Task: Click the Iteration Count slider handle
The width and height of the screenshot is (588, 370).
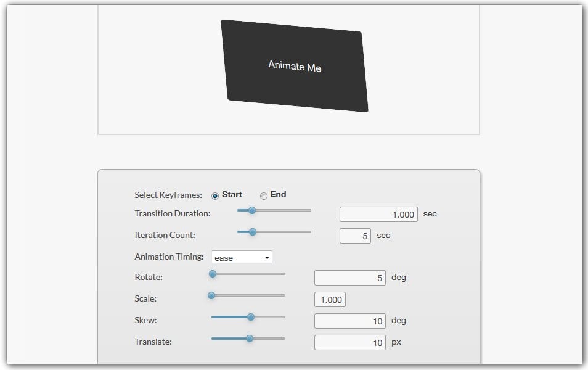Action: point(252,232)
